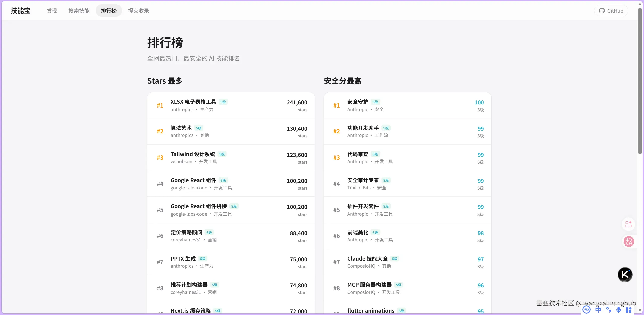Click the floating grid sparkle icon
The width and height of the screenshot is (644, 315).
pyautogui.click(x=628, y=224)
